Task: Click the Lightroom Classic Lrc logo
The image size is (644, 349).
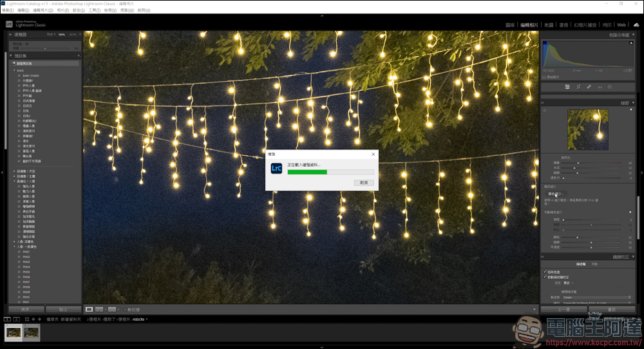Action: [9, 24]
